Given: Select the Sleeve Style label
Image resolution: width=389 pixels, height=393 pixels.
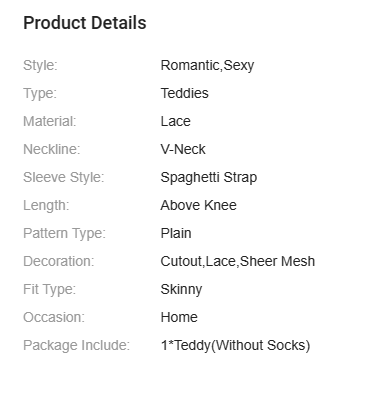Looking at the screenshot, I should (64, 177).
